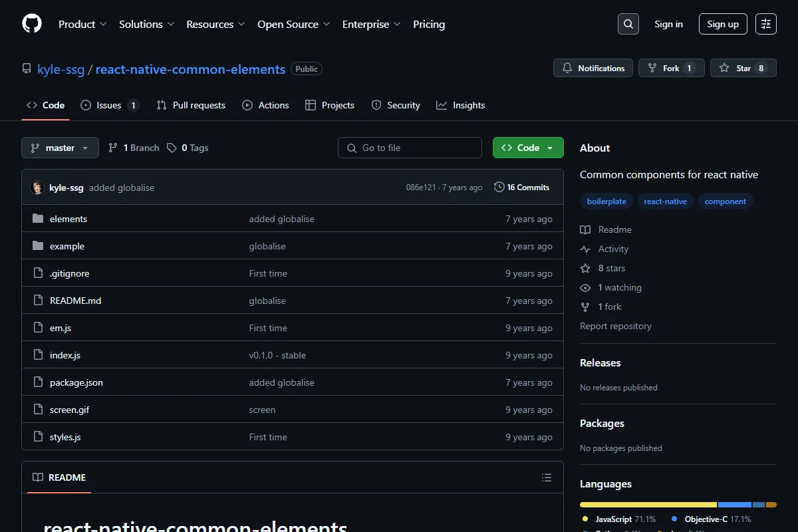Click the GitHub logo home icon

[32, 24]
